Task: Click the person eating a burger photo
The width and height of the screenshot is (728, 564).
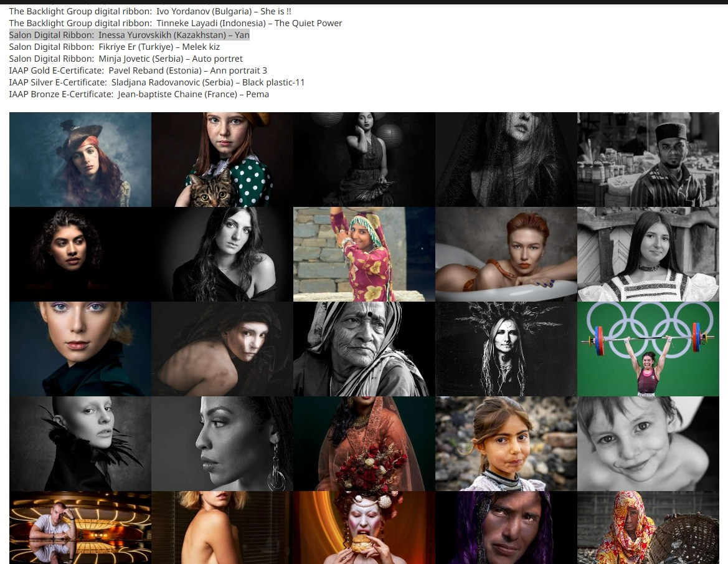Action: point(364,527)
